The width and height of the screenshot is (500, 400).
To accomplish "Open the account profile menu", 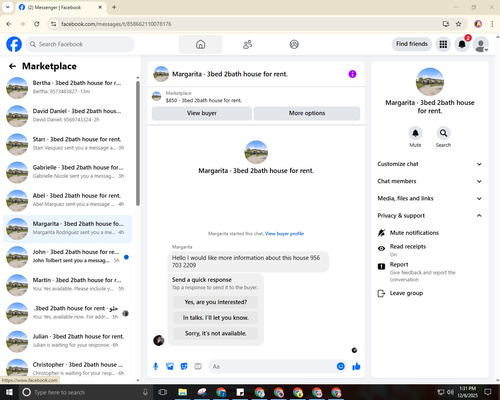I will click(481, 44).
